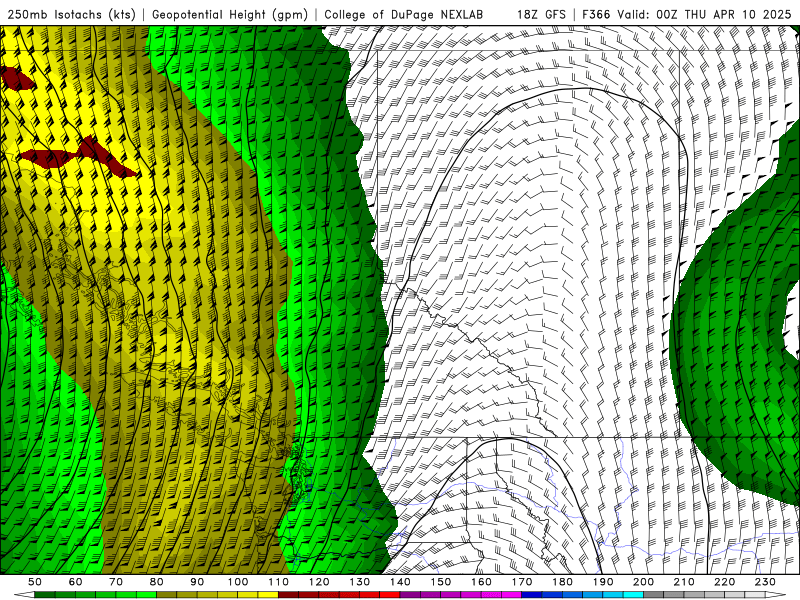Click the cyan swatch before the gray section
The width and height of the screenshot is (800, 600).
tap(634, 595)
